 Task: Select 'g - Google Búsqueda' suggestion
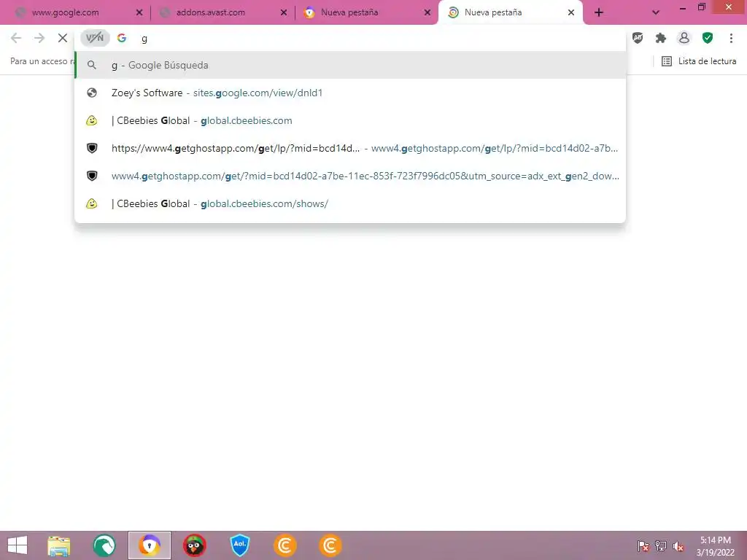(350, 65)
